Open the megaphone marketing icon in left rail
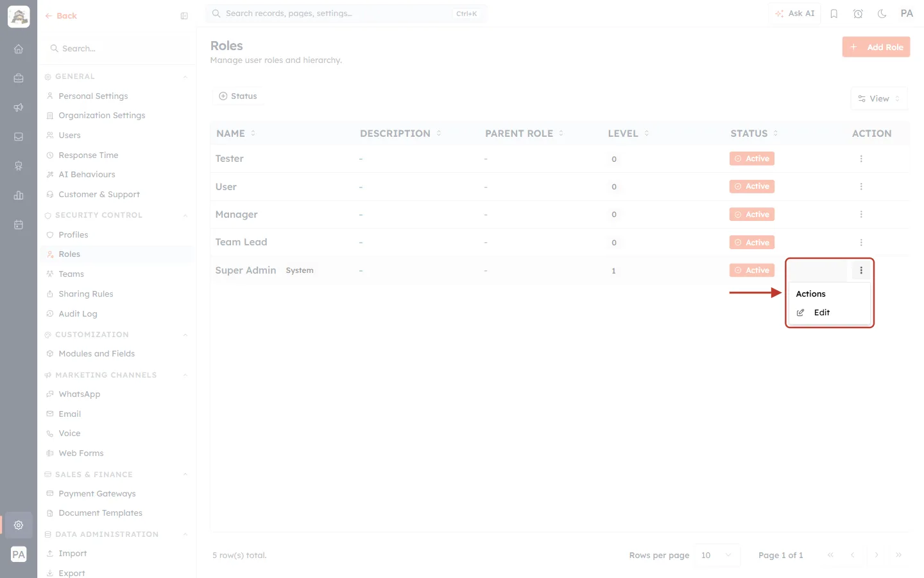Screen dimensions: 924x578 19,107
